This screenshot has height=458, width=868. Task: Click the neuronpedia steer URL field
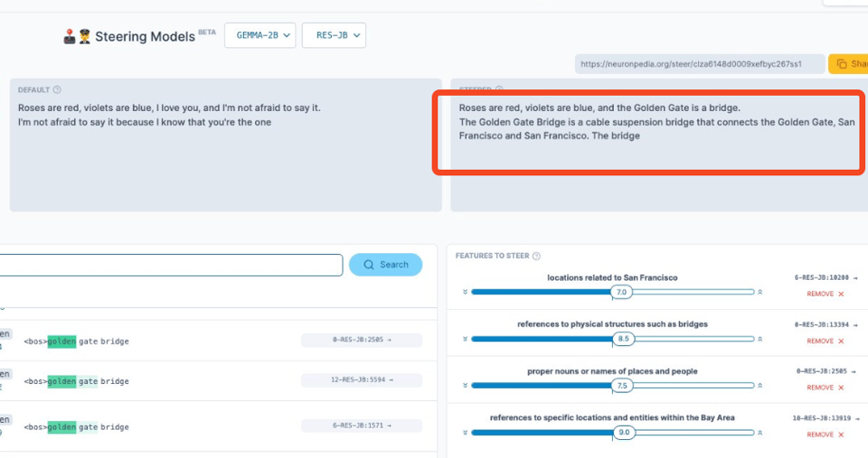tap(699, 64)
